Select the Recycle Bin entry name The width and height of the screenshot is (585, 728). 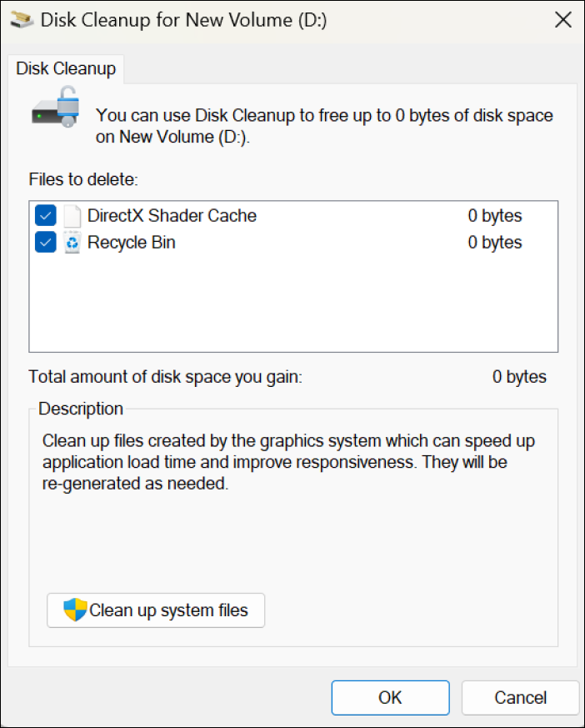(x=132, y=243)
